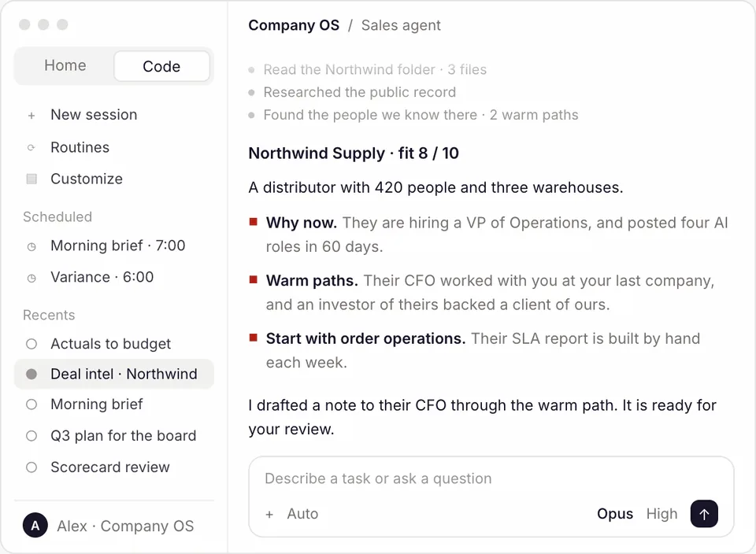Switch to the Code tab
The height and width of the screenshot is (554, 756).
click(x=161, y=66)
